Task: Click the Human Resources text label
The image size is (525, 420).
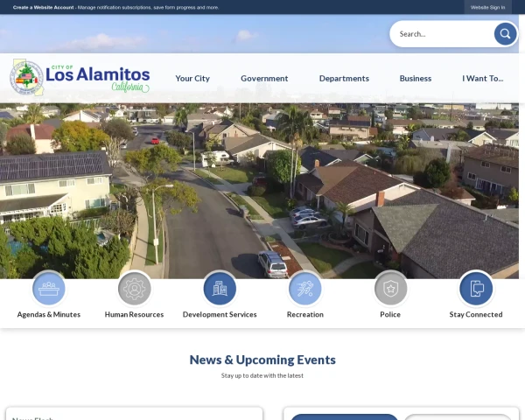Action: click(x=134, y=314)
